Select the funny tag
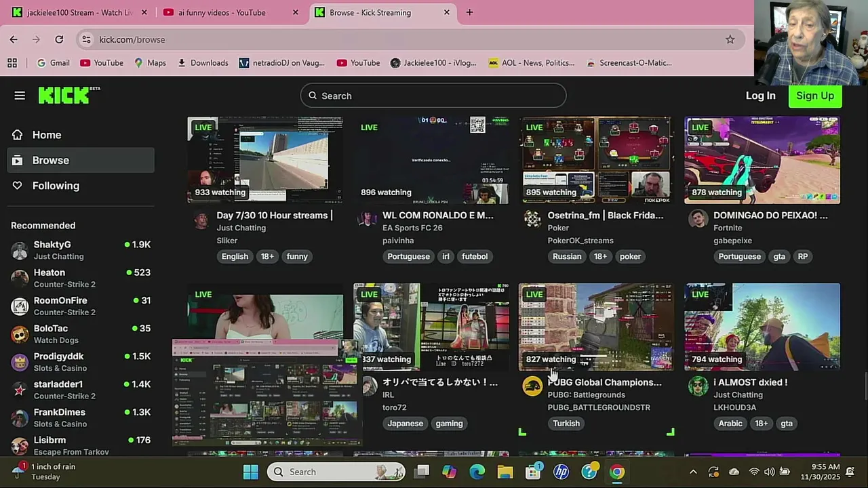The height and width of the screenshot is (488, 868). 297,256
